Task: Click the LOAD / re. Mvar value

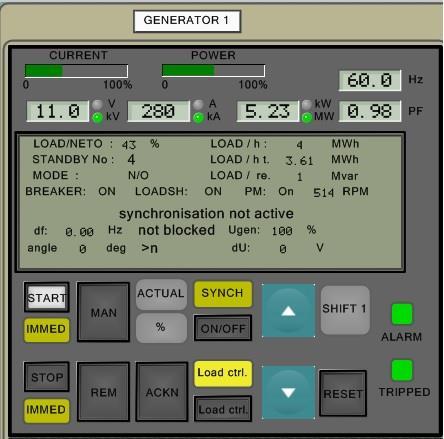Action: pyautogui.click(x=299, y=176)
